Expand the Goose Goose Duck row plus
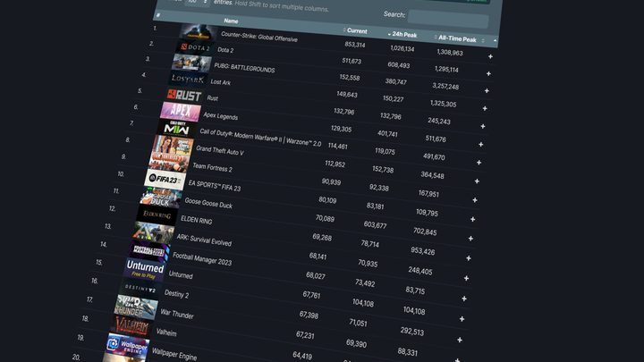644x362 pixels. (470, 239)
